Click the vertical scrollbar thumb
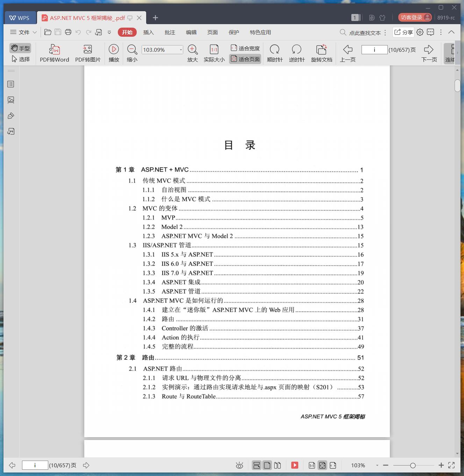The height and width of the screenshot is (476, 464). coord(457,86)
